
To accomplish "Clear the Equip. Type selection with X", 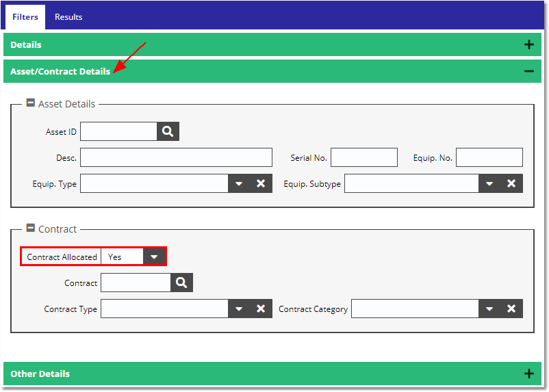I will point(261,183).
